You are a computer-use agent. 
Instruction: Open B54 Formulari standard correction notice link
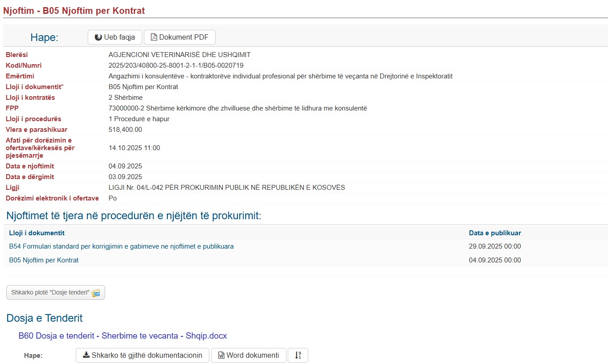121,246
